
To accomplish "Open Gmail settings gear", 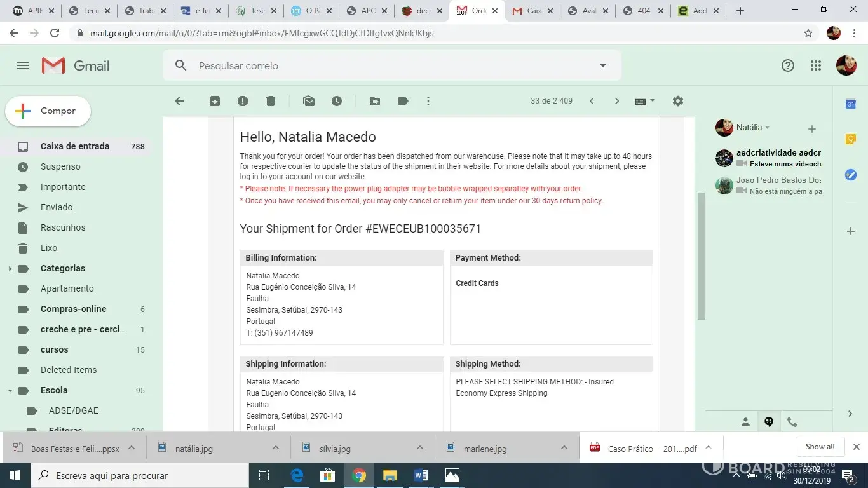I will pos(678,101).
